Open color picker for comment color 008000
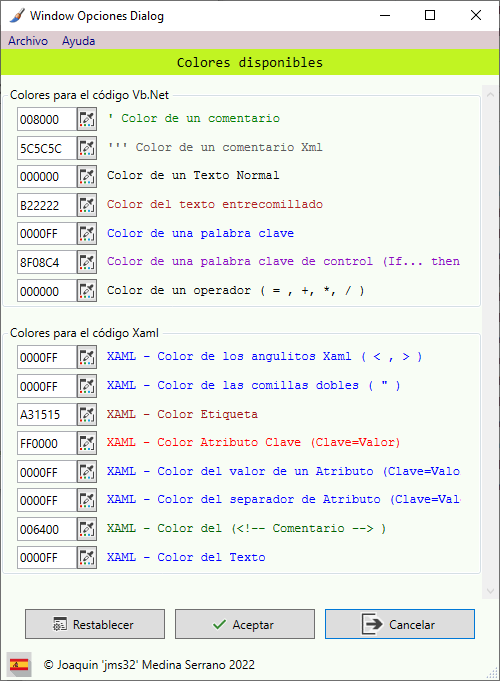The width and height of the screenshot is (500, 681). (x=87, y=119)
